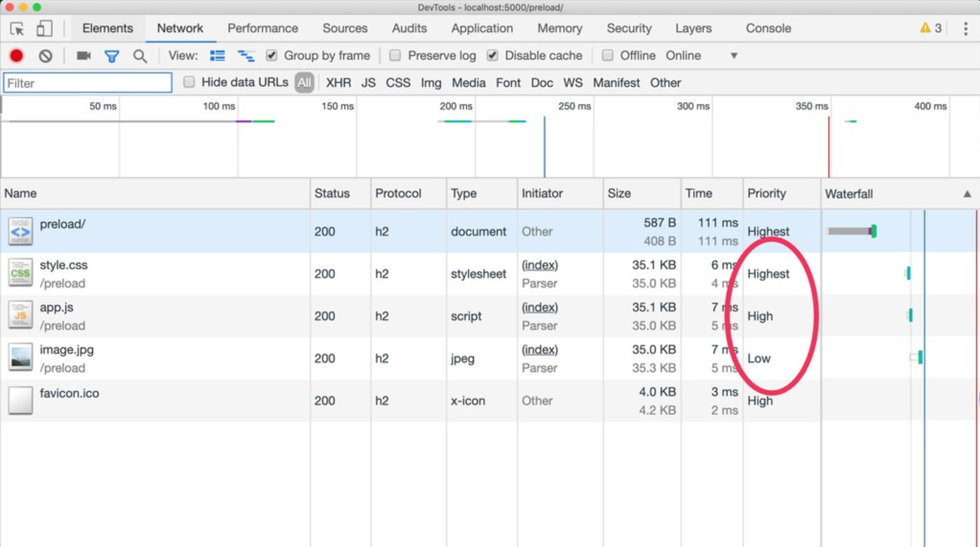Toggle the filter funnel icon
This screenshot has width=980, height=547.
(x=112, y=56)
